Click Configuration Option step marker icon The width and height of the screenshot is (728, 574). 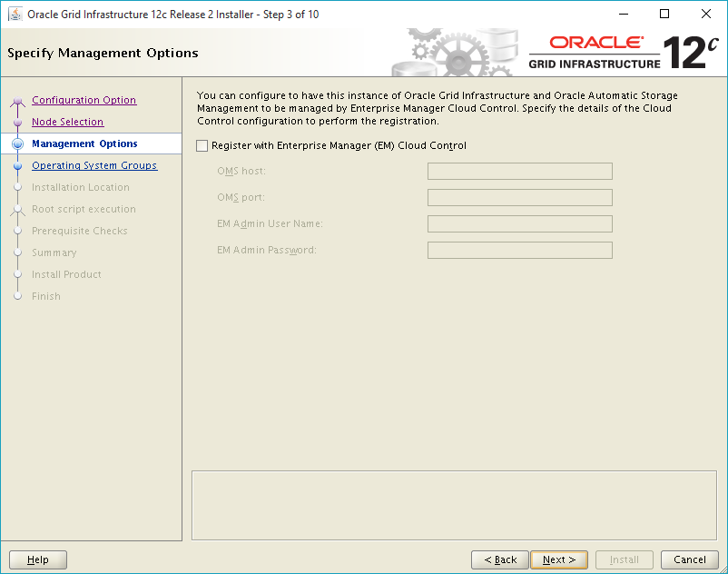[x=17, y=100]
